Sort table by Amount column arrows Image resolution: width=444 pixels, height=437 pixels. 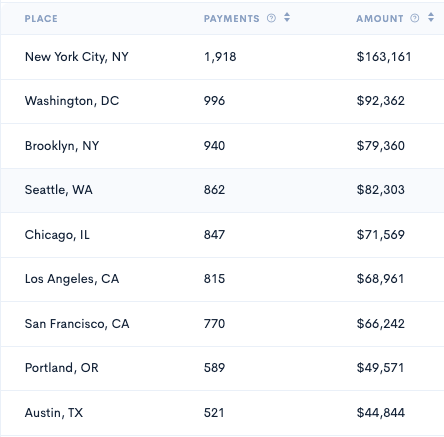coord(431,17)
